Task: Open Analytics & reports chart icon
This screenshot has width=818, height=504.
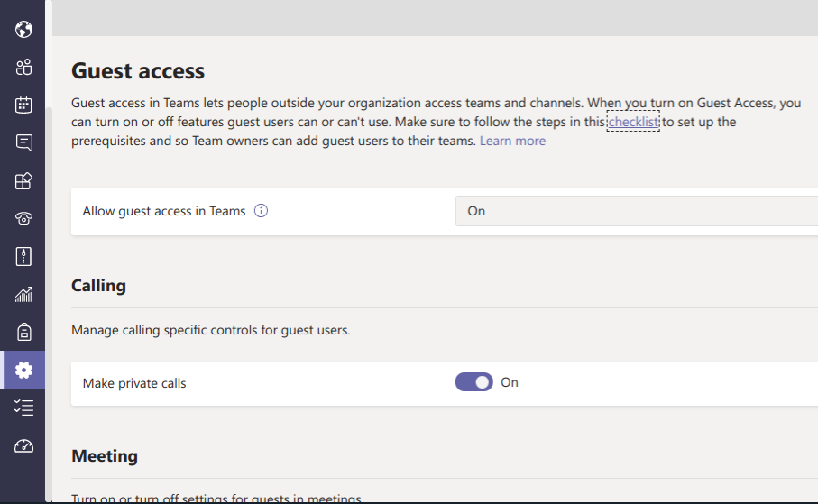Action: click(24, 294)
